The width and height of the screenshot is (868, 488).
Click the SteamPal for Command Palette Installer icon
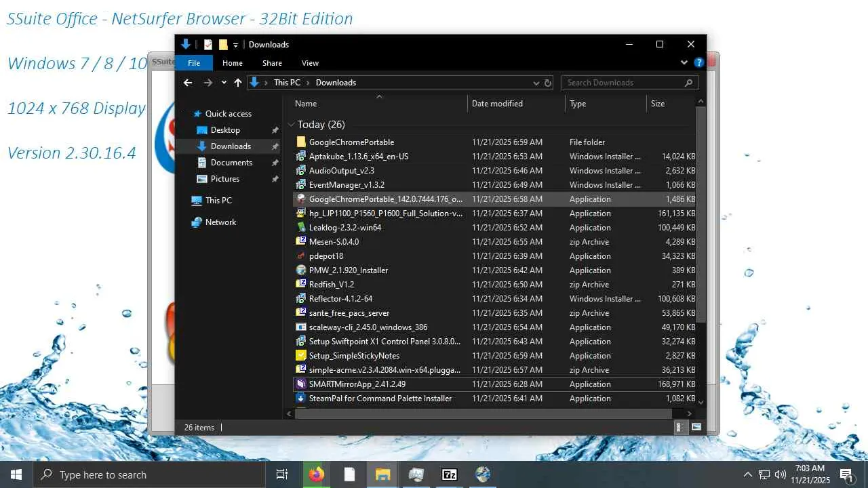(x=301, y=399)
